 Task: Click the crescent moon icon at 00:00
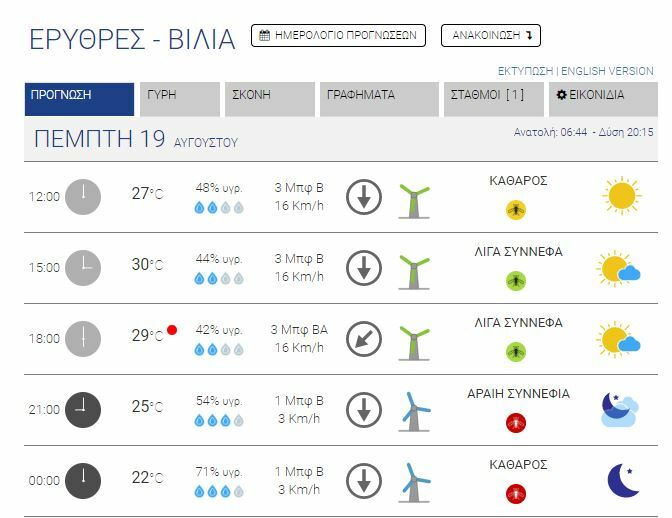[x=622, y=480]
